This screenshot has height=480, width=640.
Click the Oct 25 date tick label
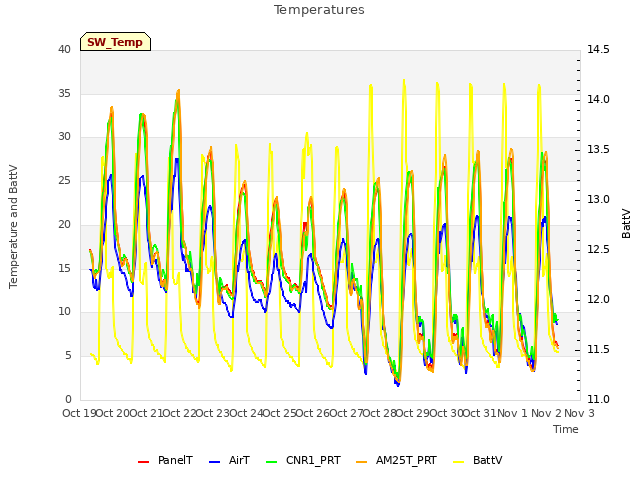click(280, 413)
